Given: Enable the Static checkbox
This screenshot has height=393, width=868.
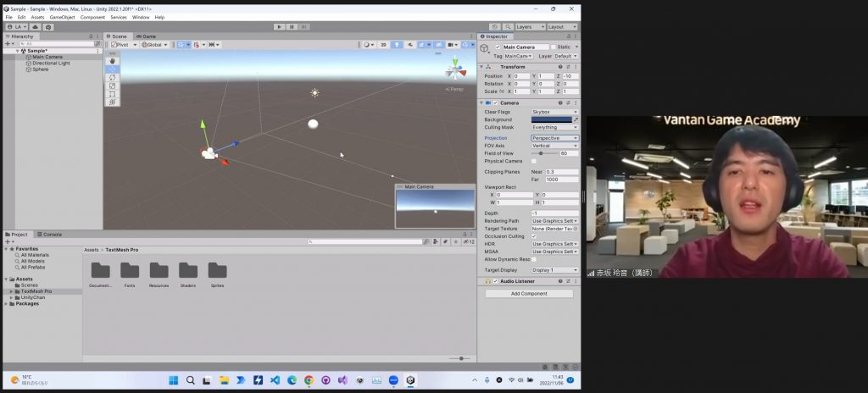Looking at the screenshot, I should pos(553,47).
